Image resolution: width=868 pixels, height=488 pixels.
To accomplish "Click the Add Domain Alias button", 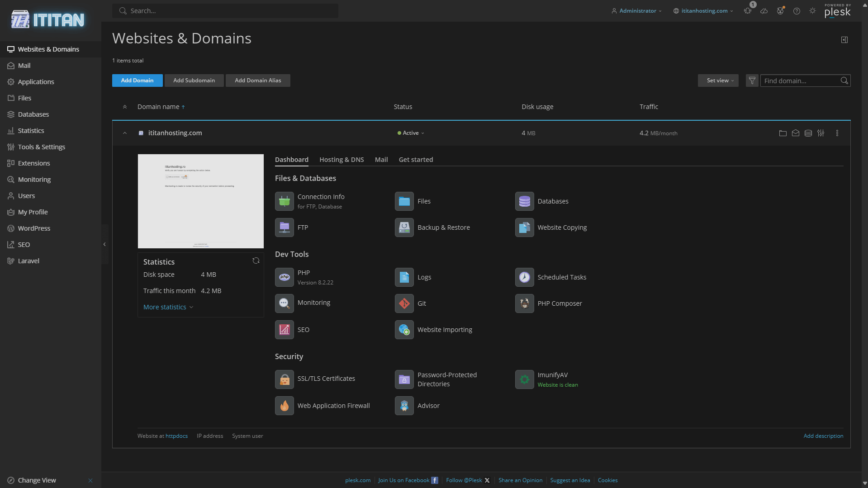I will (x=258, y=81).
